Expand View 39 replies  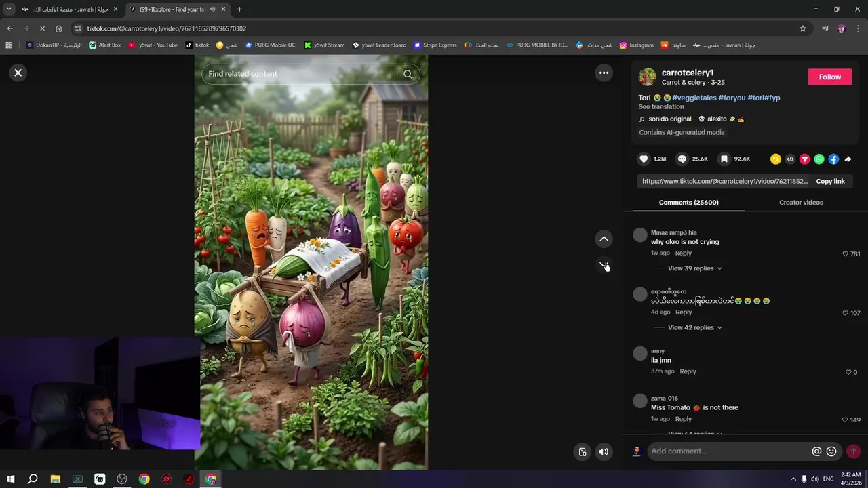[694, 268]
